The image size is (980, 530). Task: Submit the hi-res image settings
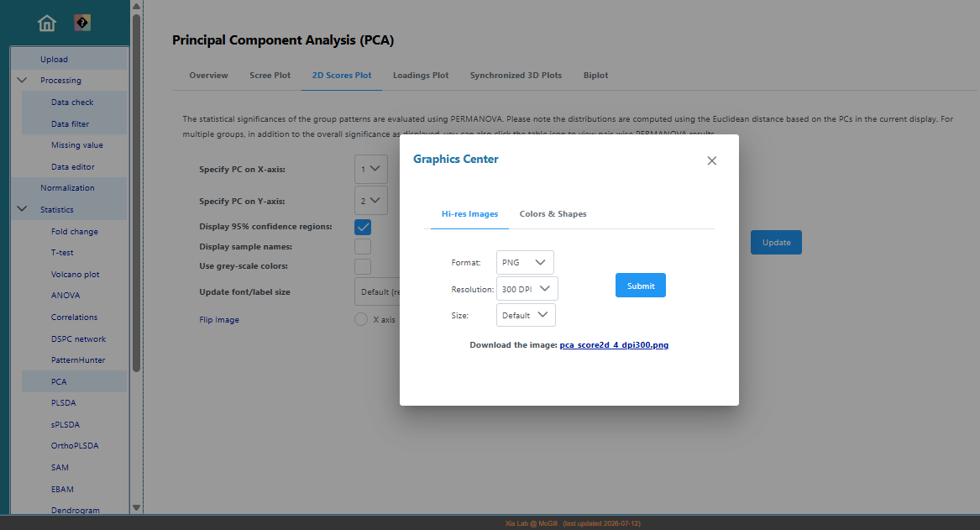[641, 286]
